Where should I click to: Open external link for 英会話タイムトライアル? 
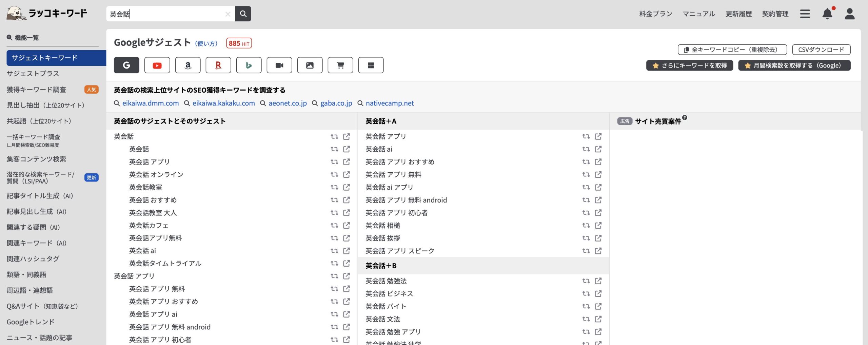pyautogui.click(x=347, y=263)
